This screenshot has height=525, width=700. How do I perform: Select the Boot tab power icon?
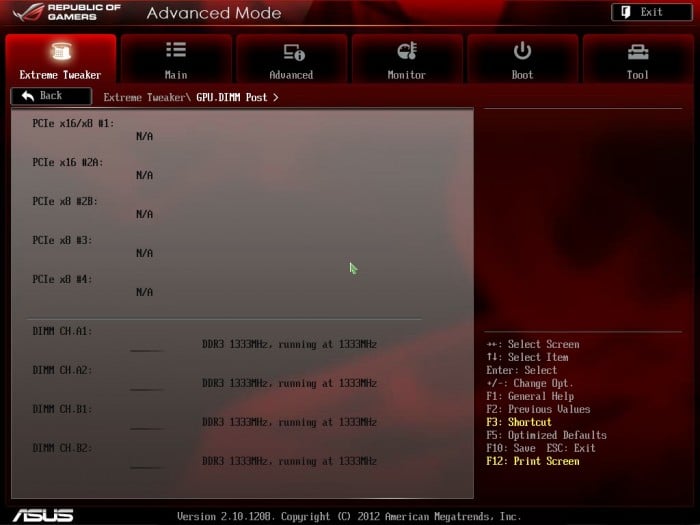click(x=522, y=51)
